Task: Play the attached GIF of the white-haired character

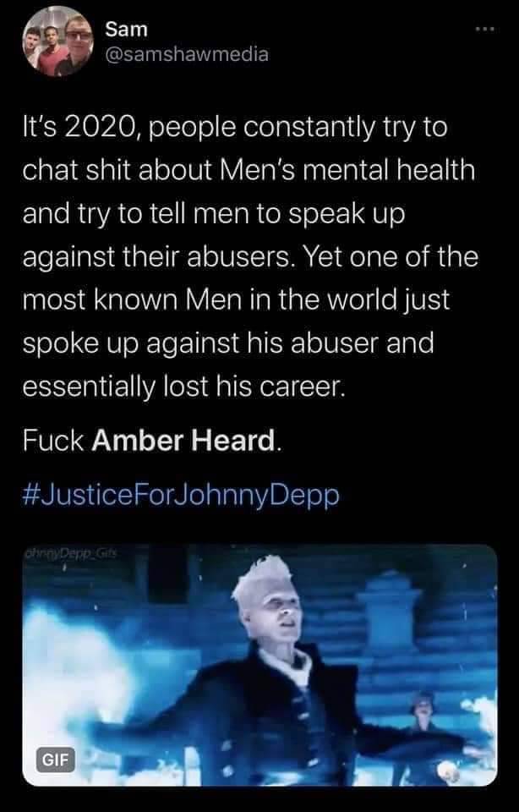Action: coord(259,665)
